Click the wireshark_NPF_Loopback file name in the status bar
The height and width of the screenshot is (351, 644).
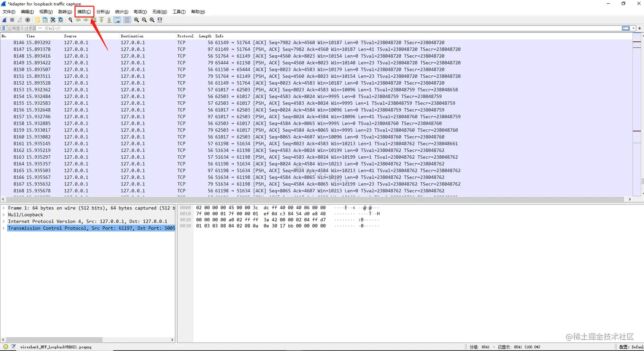click(56, 347)
